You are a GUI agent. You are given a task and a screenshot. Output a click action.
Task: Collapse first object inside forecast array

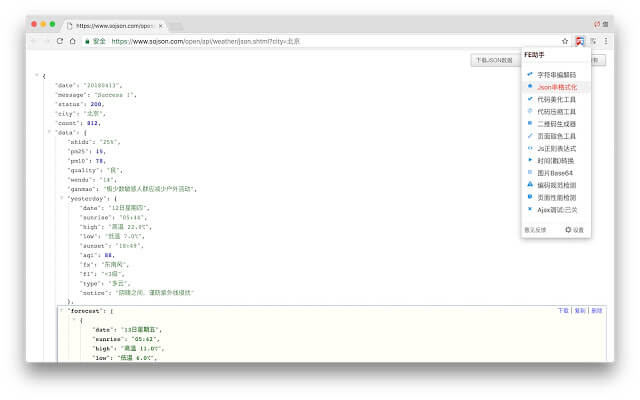(x=74, y=320)
